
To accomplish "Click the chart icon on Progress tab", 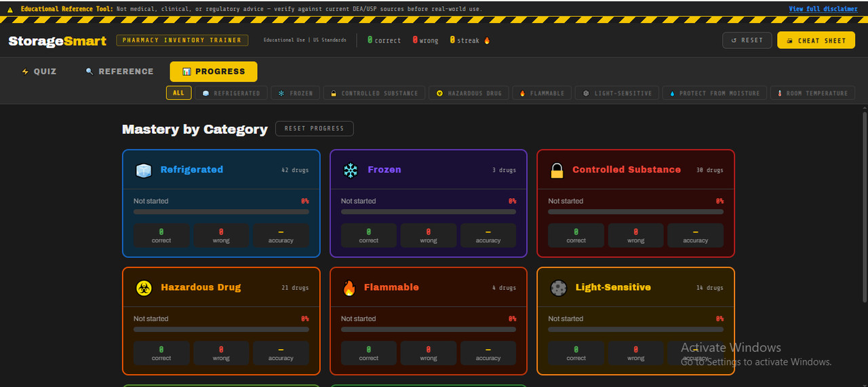I will point(186,71).
